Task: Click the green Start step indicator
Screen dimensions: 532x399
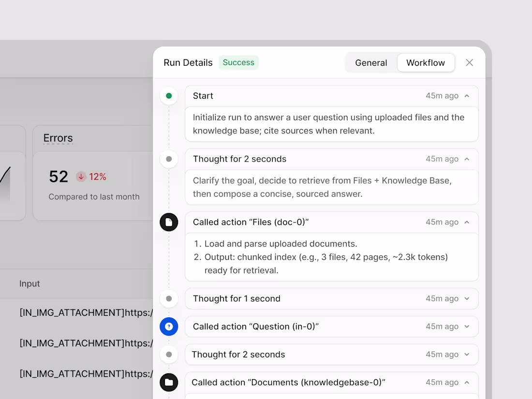Action: point(169,95)
